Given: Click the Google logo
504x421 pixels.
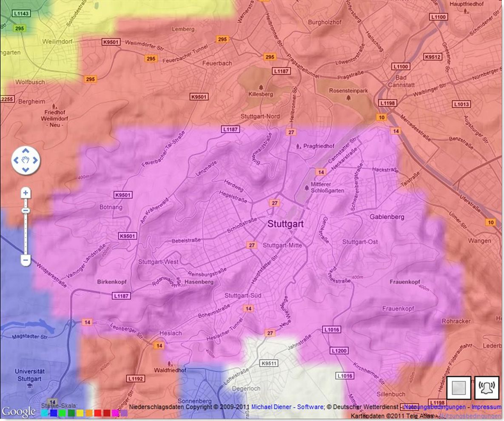Looking at the screenshot, I should point(19,412).
